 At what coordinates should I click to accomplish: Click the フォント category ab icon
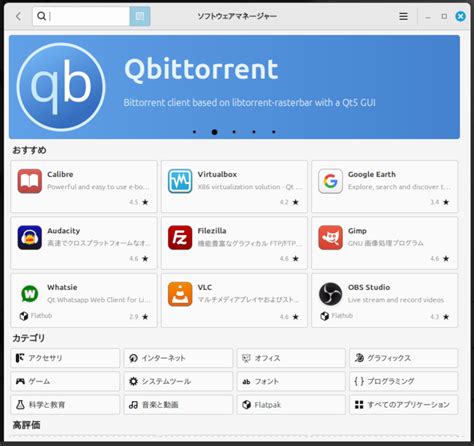(246, 382)
